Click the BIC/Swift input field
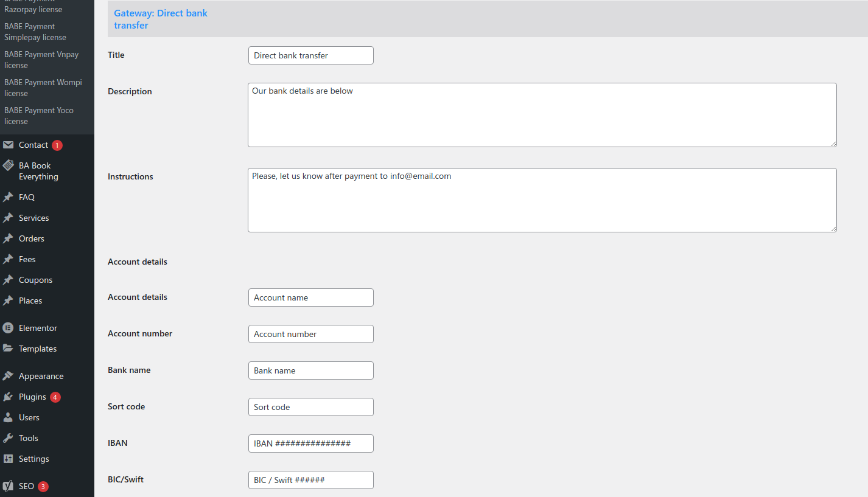 click(310, 480)
